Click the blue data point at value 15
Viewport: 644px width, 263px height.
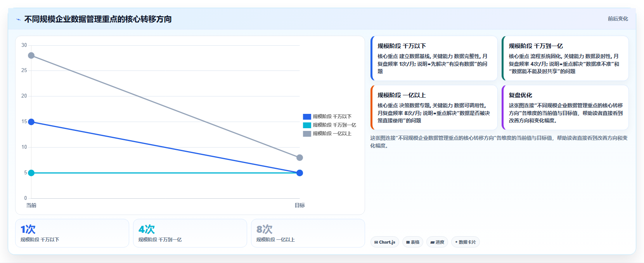pyautogui.click(x=31, y=122)
